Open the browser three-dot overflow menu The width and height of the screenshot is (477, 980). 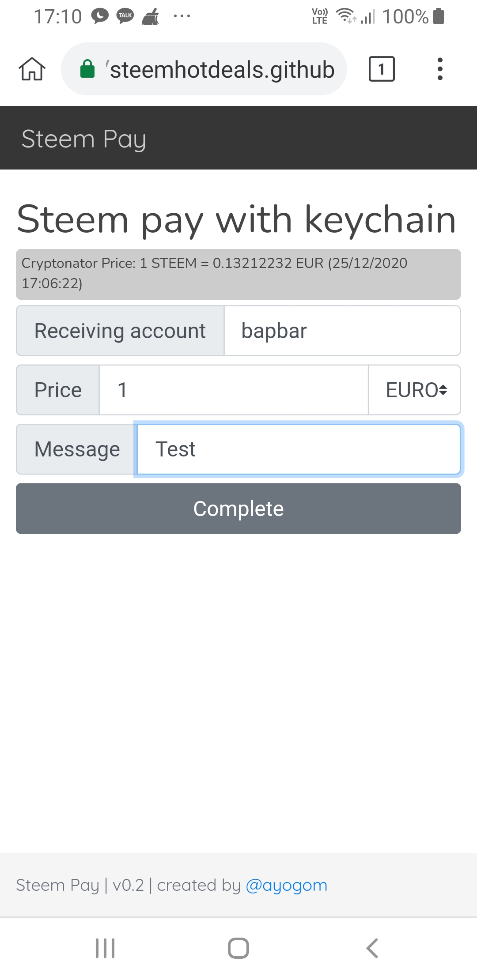point(439,69)
